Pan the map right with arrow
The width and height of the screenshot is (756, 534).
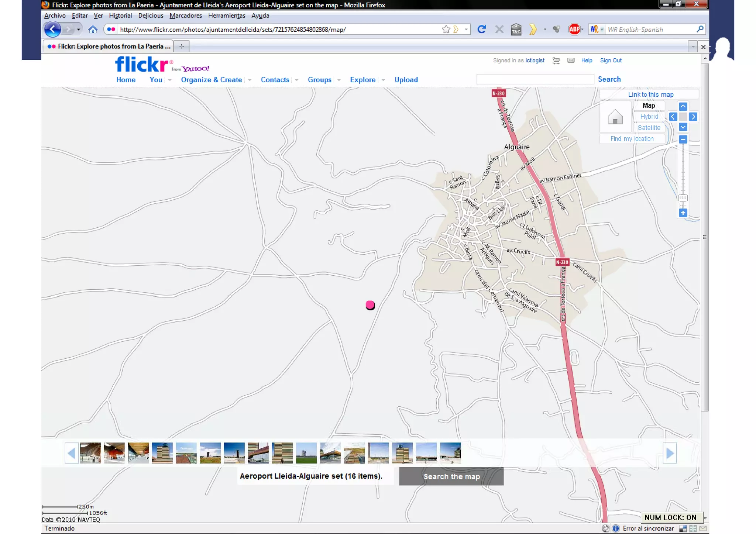[693, 117]
